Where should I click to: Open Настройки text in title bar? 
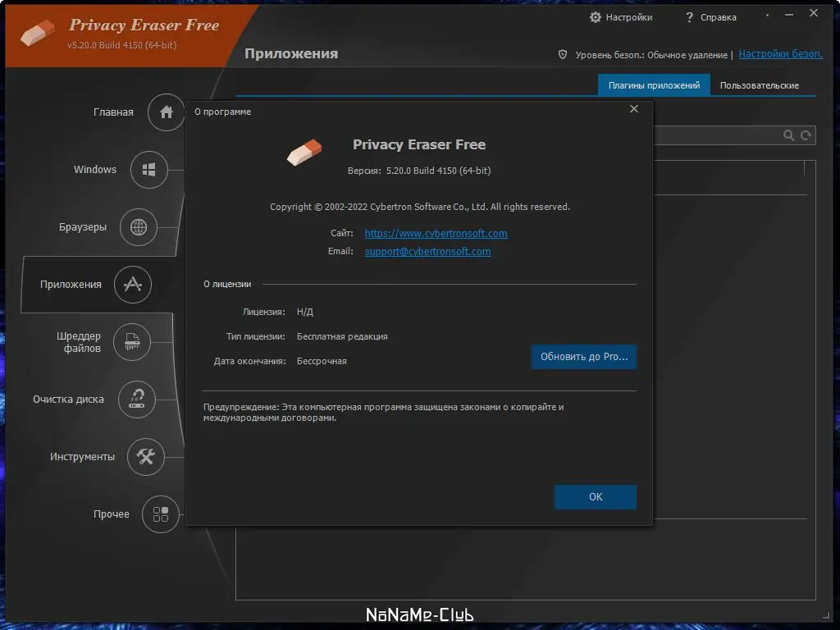[629, 17]
